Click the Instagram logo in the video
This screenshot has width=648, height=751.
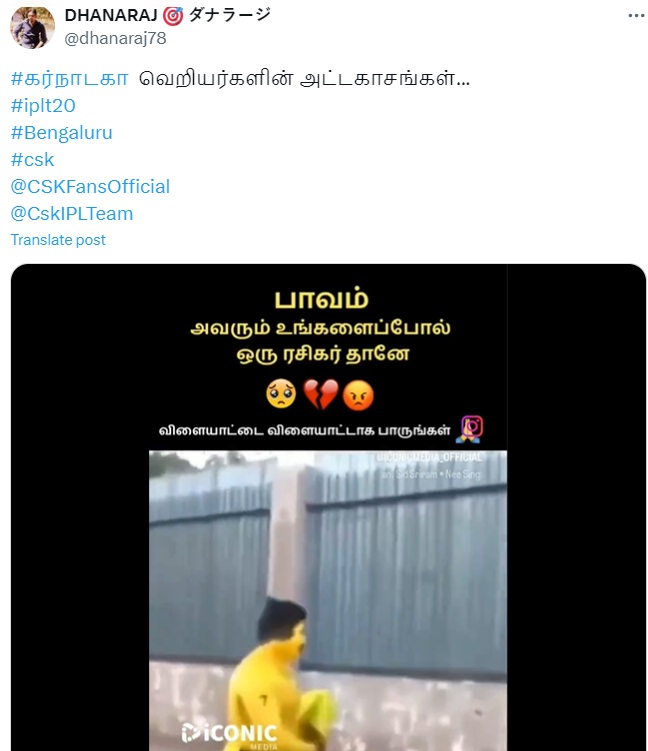[x=472, y=426]
